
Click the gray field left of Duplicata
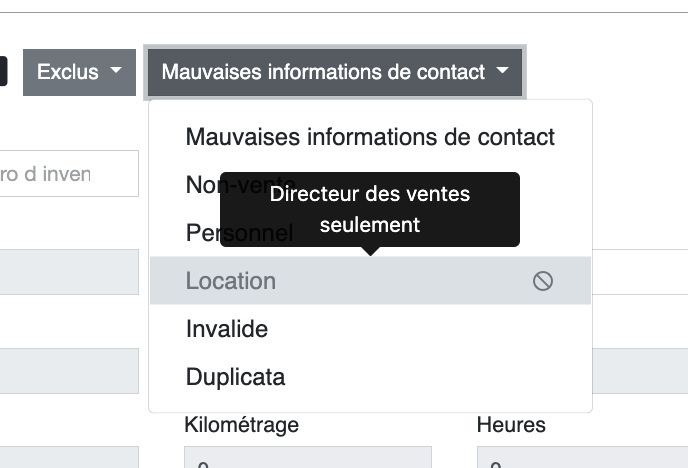(69, 371)
